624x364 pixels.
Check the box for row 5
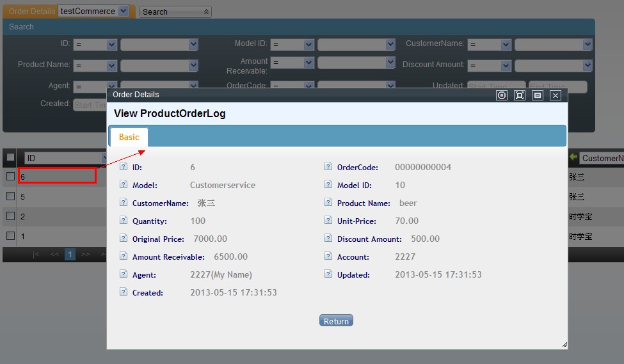[x=10, y=196]
